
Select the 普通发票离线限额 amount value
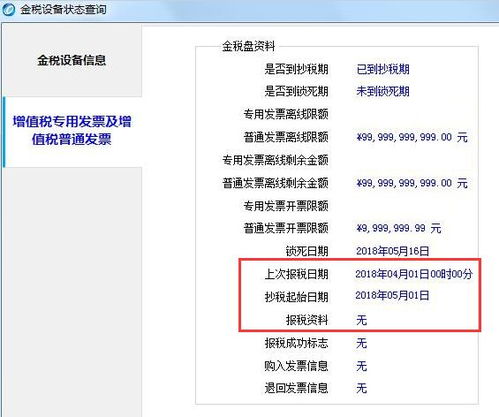click(412, 137)
